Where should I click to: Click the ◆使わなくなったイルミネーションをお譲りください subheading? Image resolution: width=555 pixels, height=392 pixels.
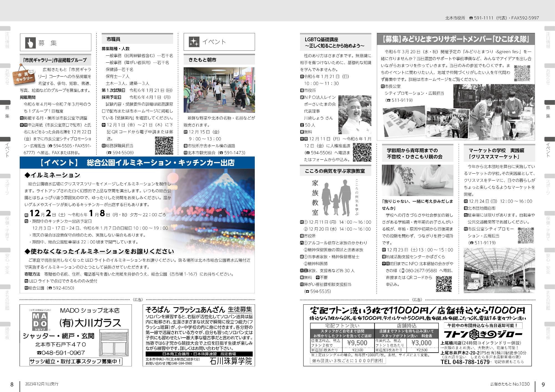click(x=99, y=251)
